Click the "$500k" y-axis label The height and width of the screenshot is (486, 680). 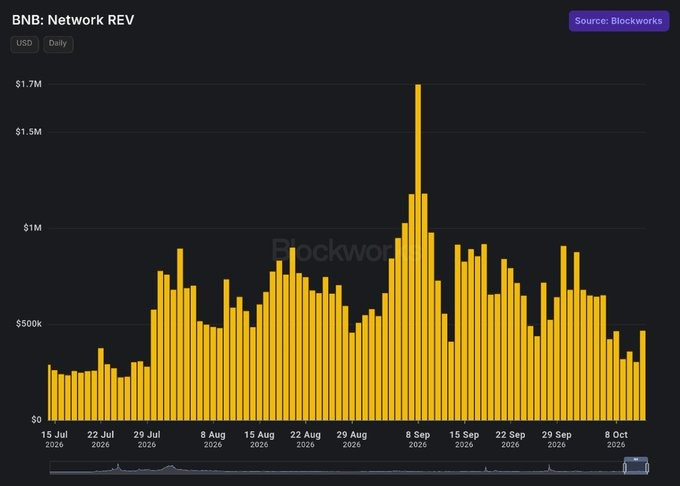(29, 324)
